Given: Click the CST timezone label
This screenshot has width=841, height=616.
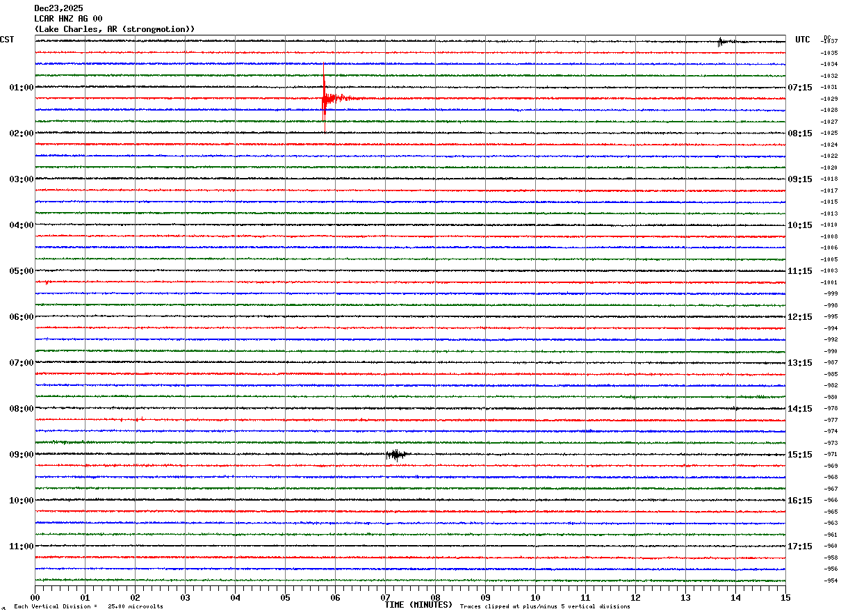Looking at the screenshot, I should [x=7, y=40].
